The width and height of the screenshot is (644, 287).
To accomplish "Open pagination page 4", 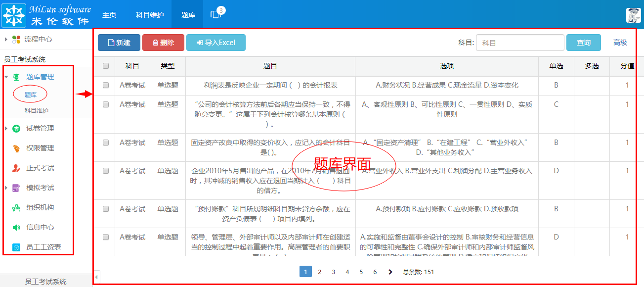I will [347, 272].
